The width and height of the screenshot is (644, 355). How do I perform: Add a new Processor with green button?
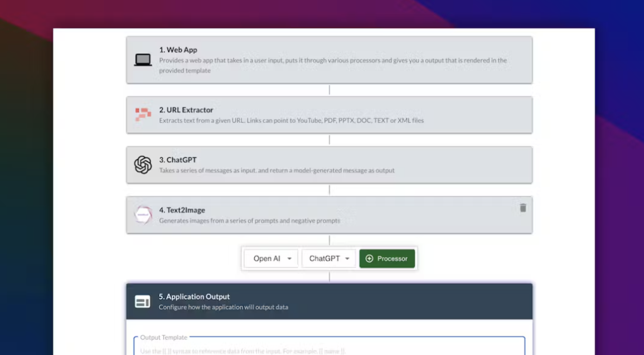tap(387, 258)
